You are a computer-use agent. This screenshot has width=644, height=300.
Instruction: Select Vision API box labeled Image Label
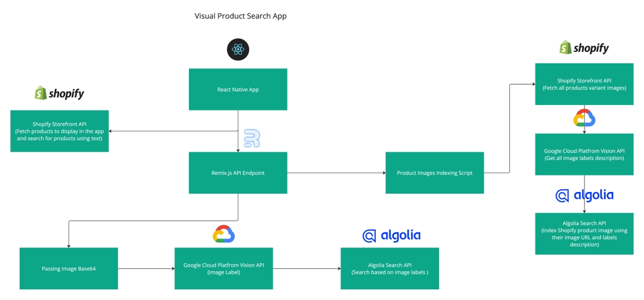[x=224, y=268]
